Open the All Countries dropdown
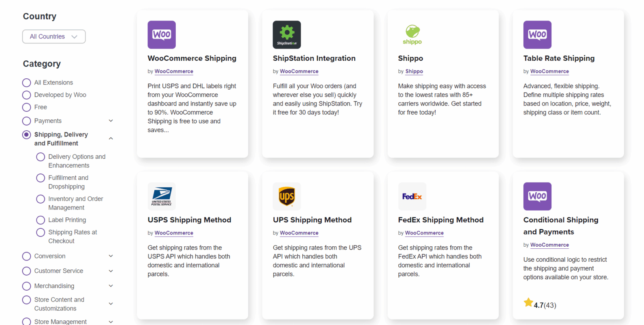The width and height of the screenshot is (644, 325). (x=54, y=36)
